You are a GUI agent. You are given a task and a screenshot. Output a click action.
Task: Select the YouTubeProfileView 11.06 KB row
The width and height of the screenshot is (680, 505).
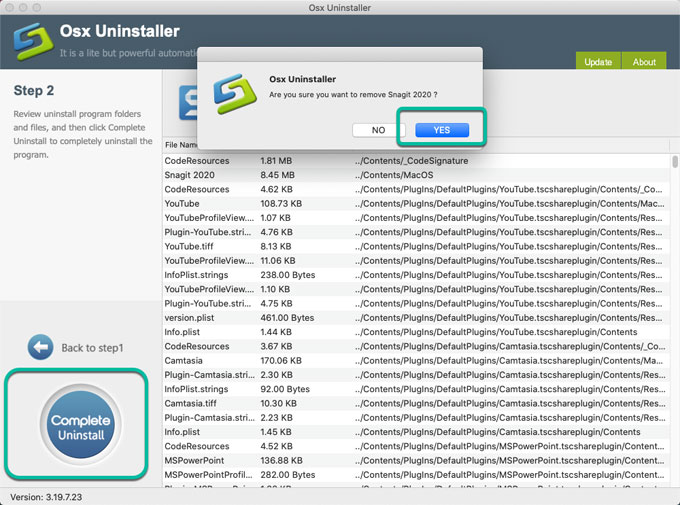(416, 261)
